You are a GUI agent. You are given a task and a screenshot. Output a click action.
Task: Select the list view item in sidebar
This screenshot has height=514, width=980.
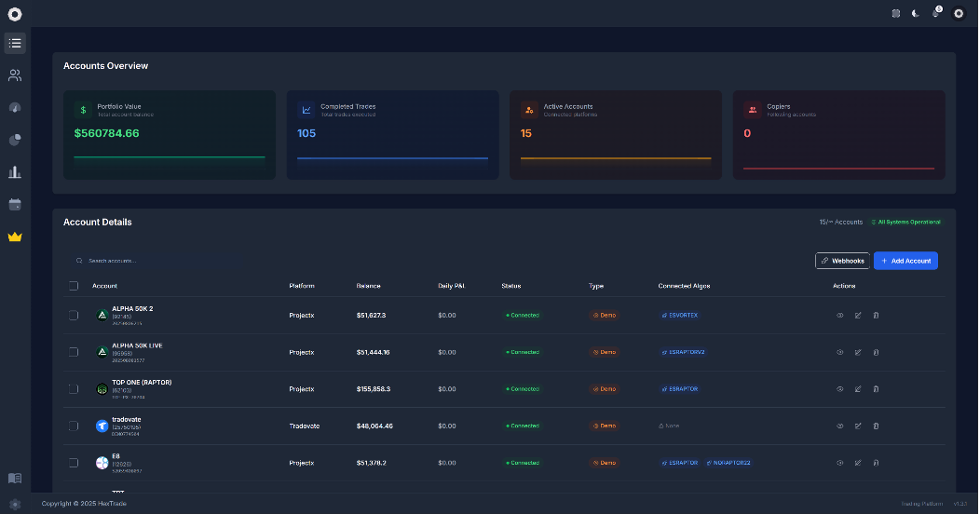coord(15,43)
